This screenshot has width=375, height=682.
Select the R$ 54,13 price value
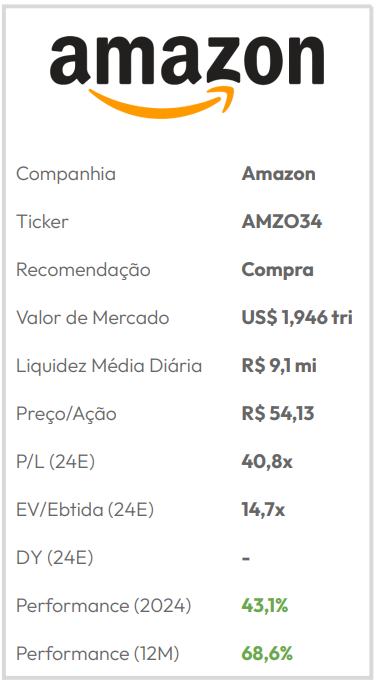click(278, 414)
